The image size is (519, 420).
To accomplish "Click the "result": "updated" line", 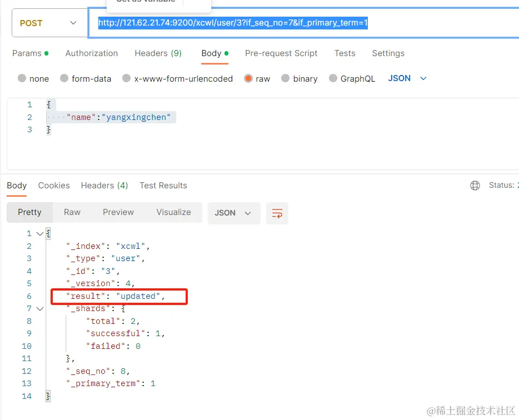I will pos(116,296).
